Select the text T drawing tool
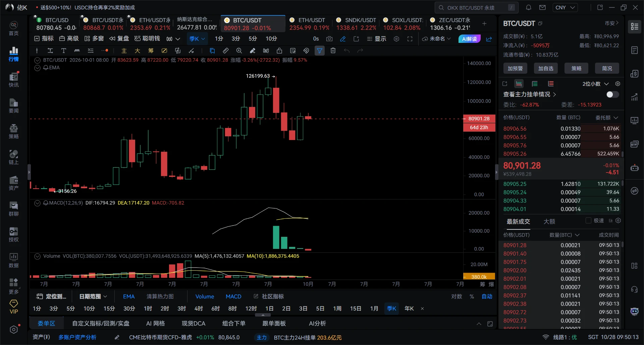The image size is (644, 345). point(63,51)
